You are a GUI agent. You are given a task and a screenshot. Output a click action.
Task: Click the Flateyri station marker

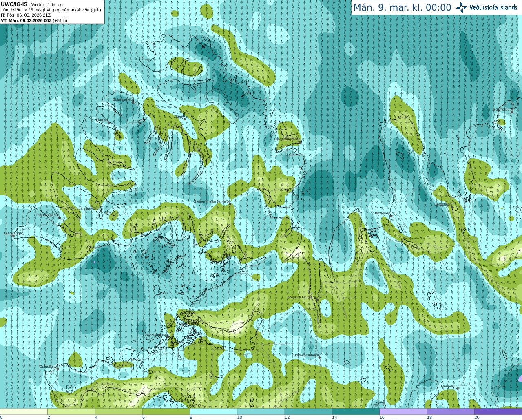pyautogui.click(x=108, y=123)
